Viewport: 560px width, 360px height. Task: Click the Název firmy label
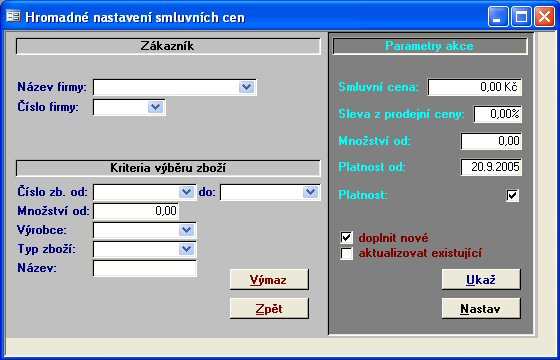coord(52,87)
